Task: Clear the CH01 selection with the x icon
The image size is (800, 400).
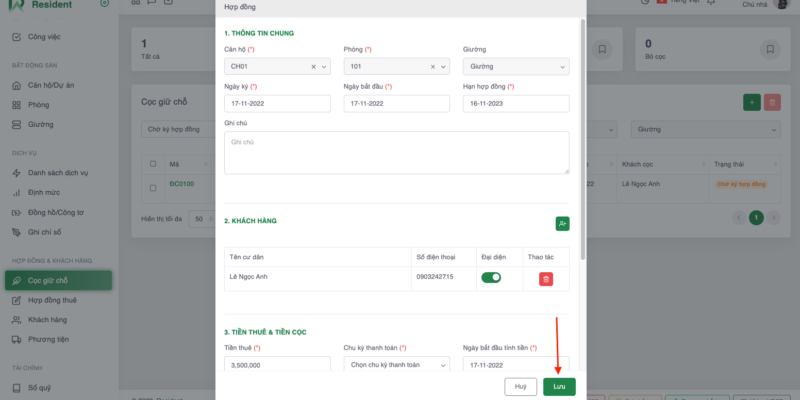Action: (x=313, y=67)
